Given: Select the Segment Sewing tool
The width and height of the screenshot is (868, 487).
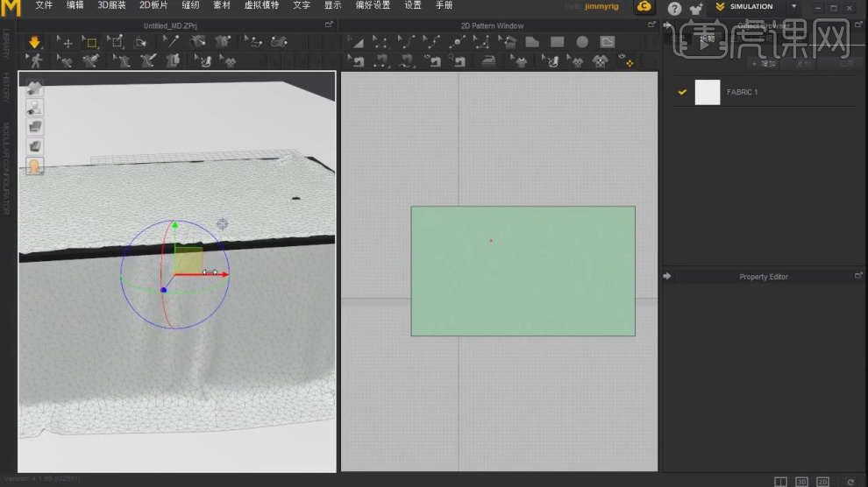Looking at the screenshot, I should coord(381,61).
